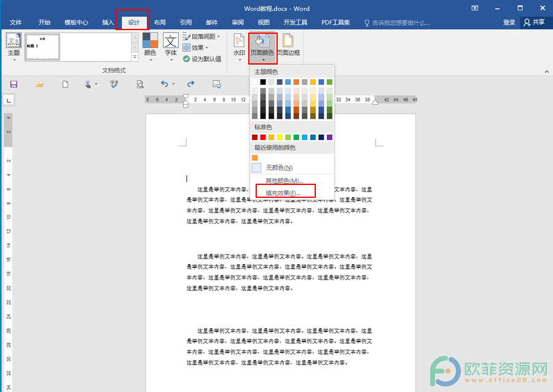Open print preview magnifier icon
Screen dimensions: 553x392
click(x=140, y=84)
